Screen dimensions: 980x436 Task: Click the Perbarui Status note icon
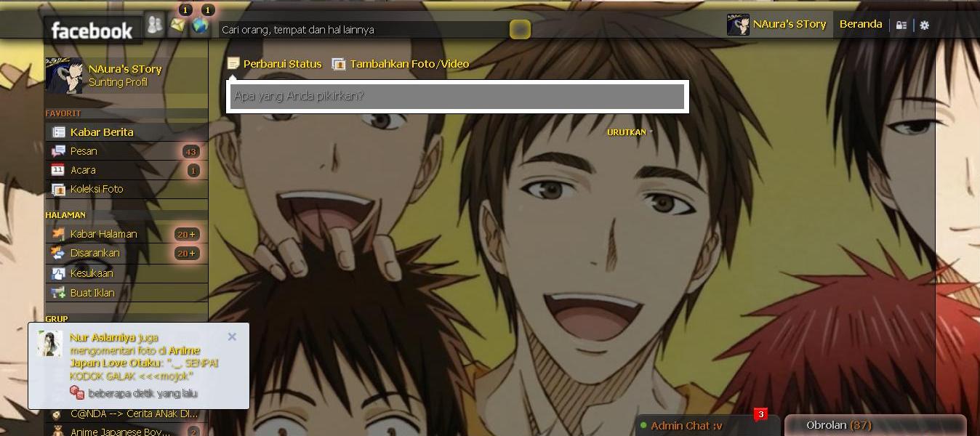[x=233, y=64]
